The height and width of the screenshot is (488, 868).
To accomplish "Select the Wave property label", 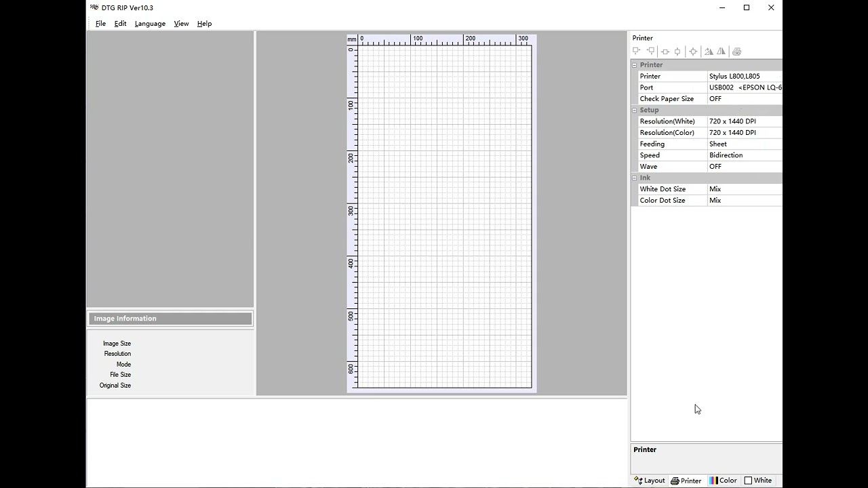I will 648,167.
